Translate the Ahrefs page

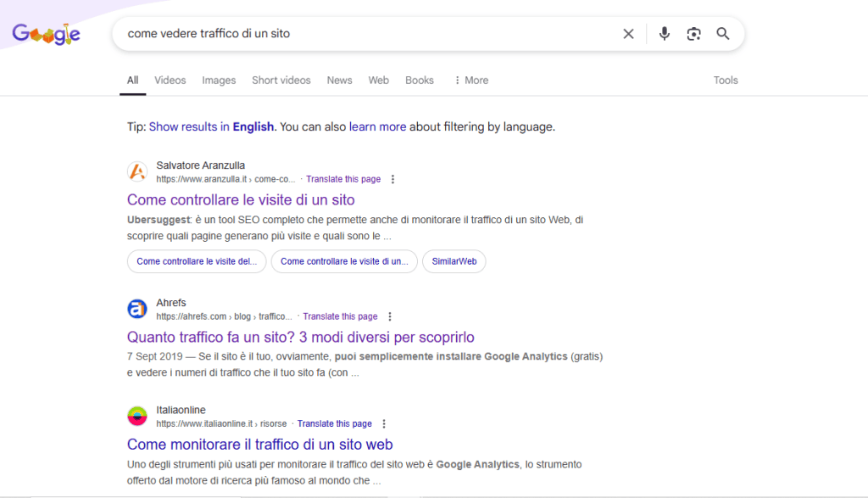[340, 316]
